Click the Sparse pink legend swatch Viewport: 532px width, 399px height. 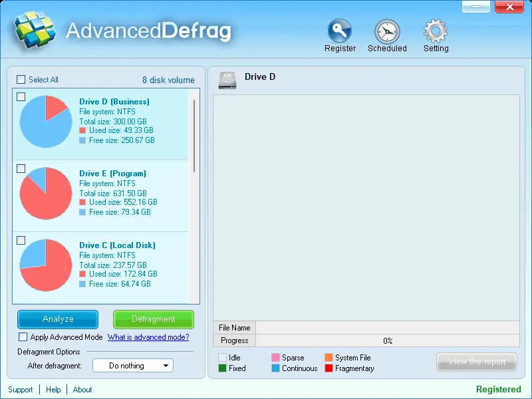275,357
